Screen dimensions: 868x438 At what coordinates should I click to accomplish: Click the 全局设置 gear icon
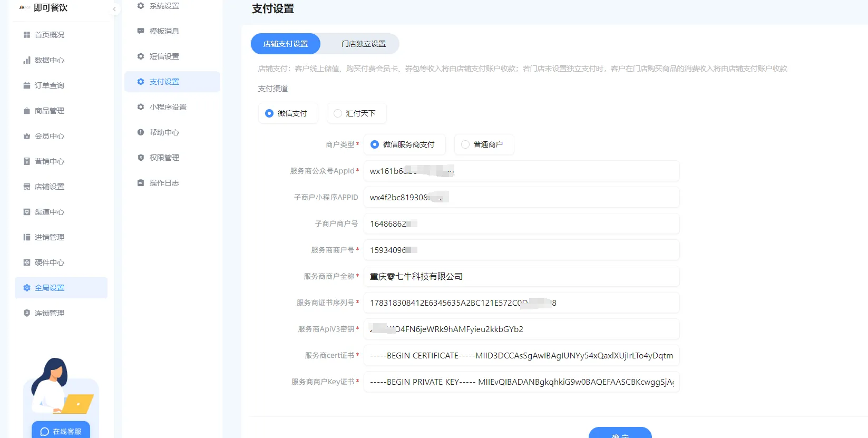click(27, 288)
